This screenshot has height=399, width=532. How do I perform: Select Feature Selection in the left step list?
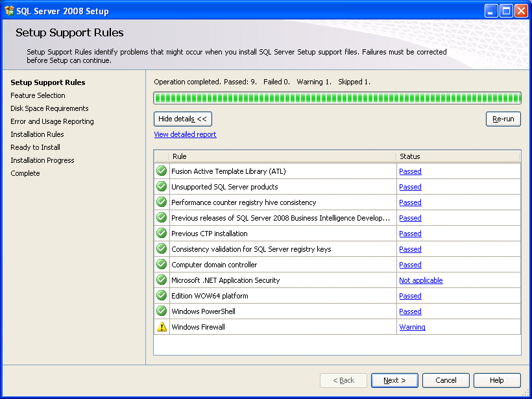[x=38, y=95]
